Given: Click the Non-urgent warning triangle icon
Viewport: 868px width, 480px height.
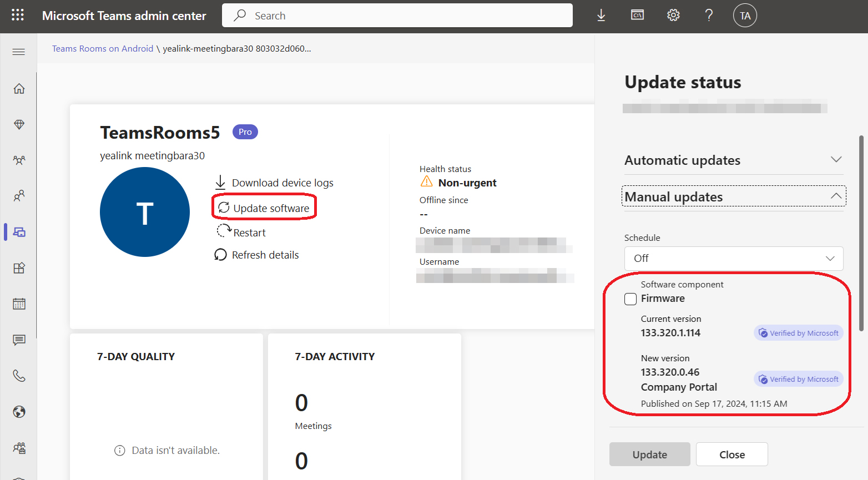Looking at the screenshot, I should (426, 181).
